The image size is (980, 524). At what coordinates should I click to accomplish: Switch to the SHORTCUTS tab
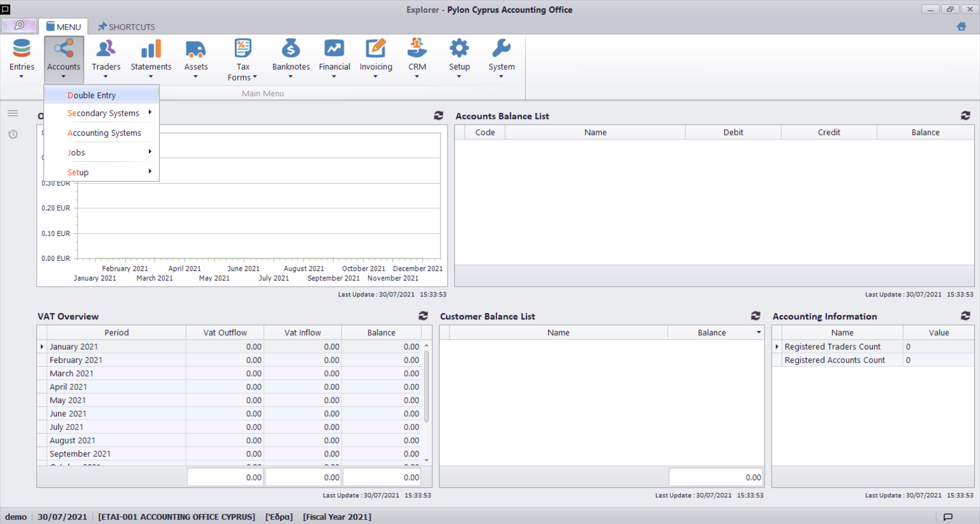pyautogui.click(x=127, y=27)
